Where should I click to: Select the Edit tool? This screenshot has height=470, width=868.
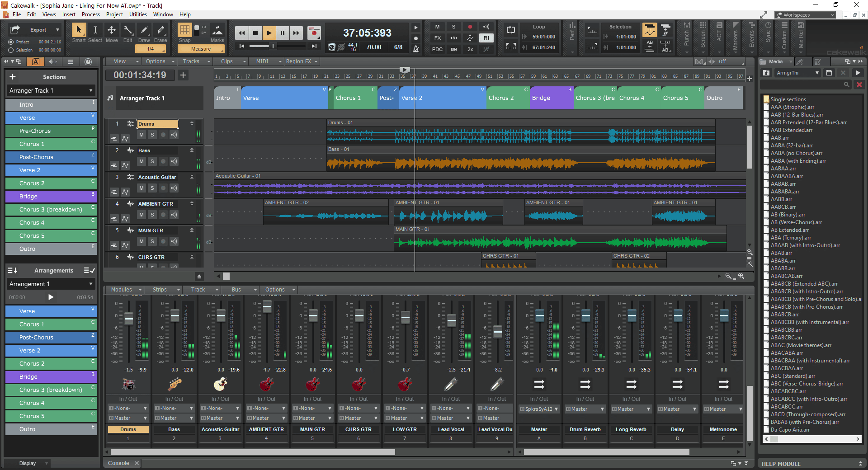pyautogui.click(x=128, y=30)
